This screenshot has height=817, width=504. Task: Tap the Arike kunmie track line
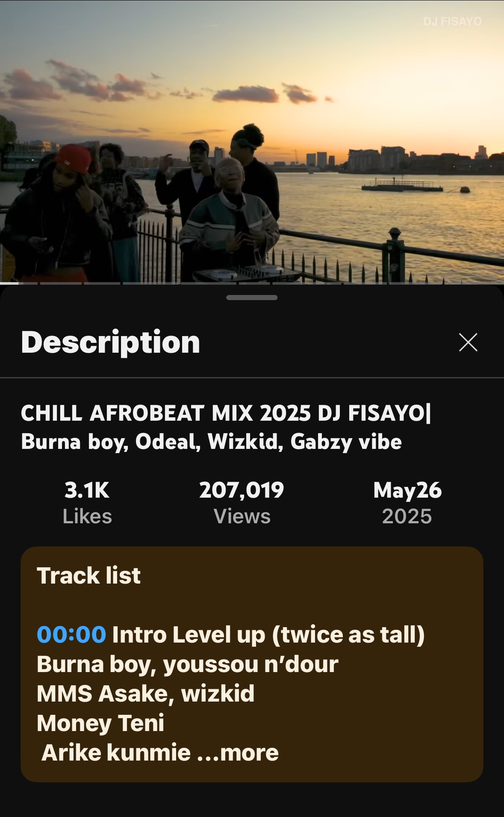[116, 752]
